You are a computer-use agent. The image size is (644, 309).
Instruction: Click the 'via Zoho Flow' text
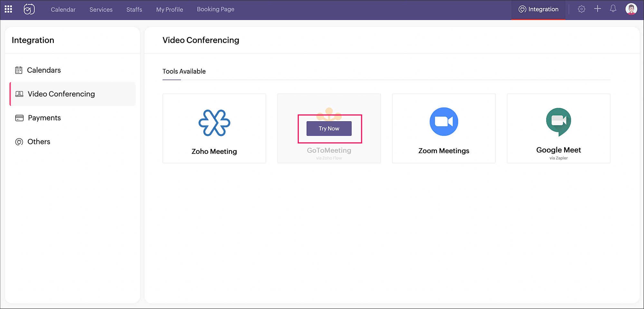click(x=329, y=158)
